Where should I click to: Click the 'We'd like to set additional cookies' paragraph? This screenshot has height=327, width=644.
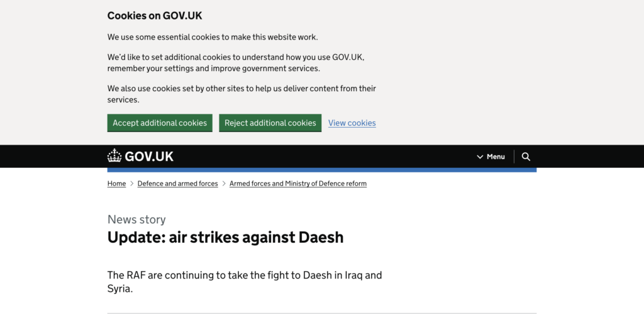[235, 63]
